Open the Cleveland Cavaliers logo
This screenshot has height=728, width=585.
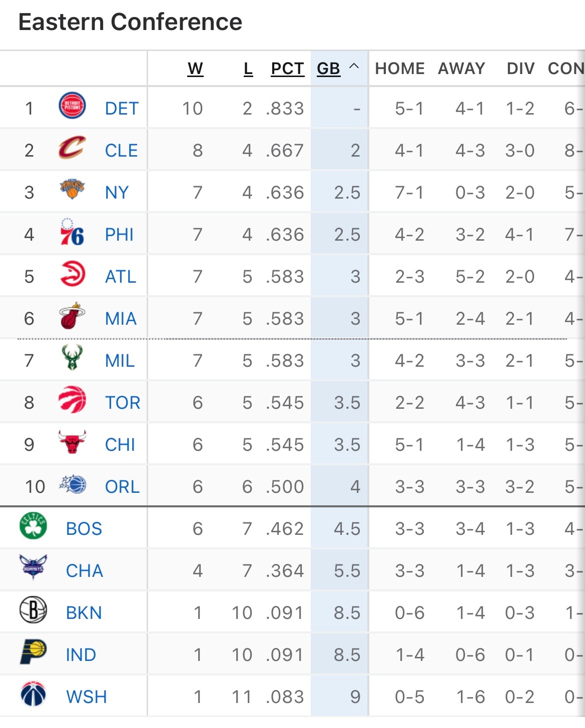pyautogui.click(x=72, y=148)
